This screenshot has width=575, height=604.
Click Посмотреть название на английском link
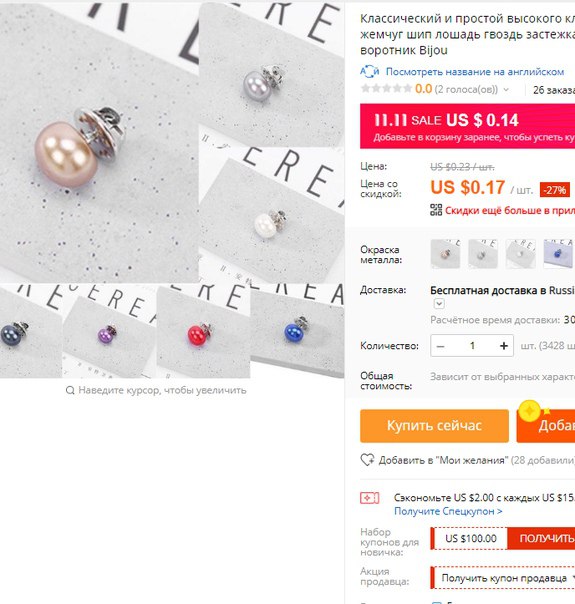click(x=475, y=72)
